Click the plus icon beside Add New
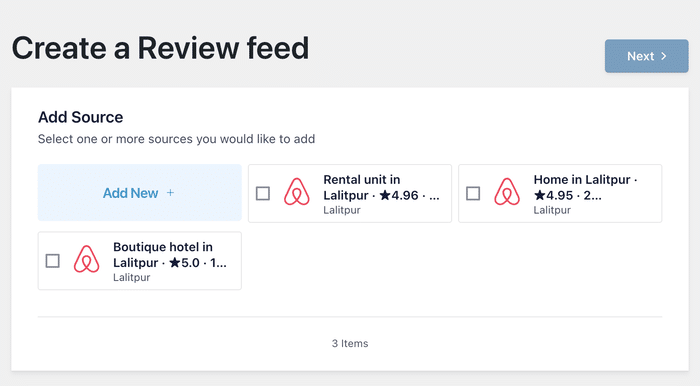The width and height of the screenshot is (700, 386). (x=170, y=193)
